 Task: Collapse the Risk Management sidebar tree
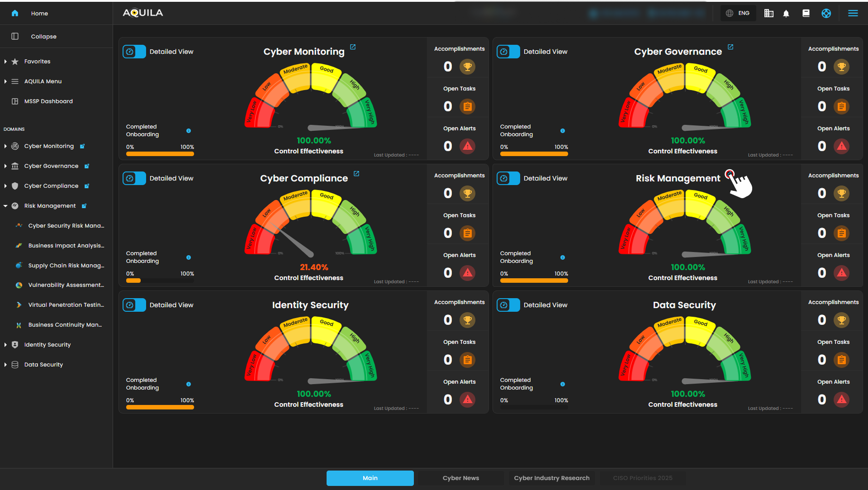(5, 206)
